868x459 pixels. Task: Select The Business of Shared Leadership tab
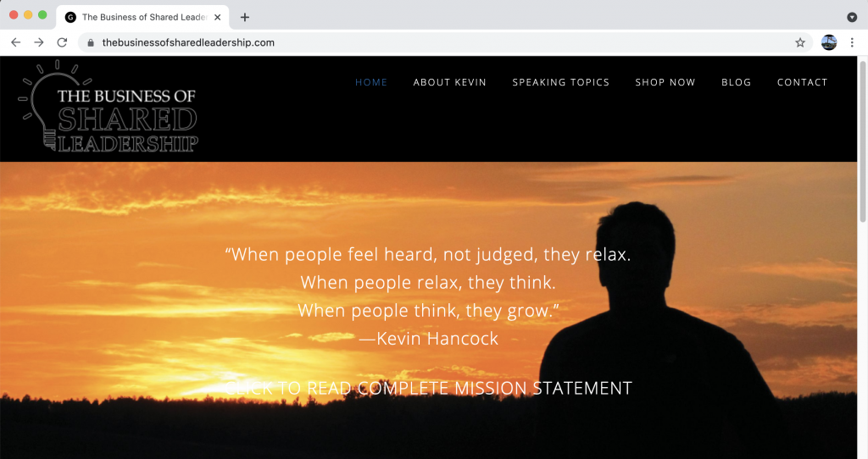click(142, 17)
